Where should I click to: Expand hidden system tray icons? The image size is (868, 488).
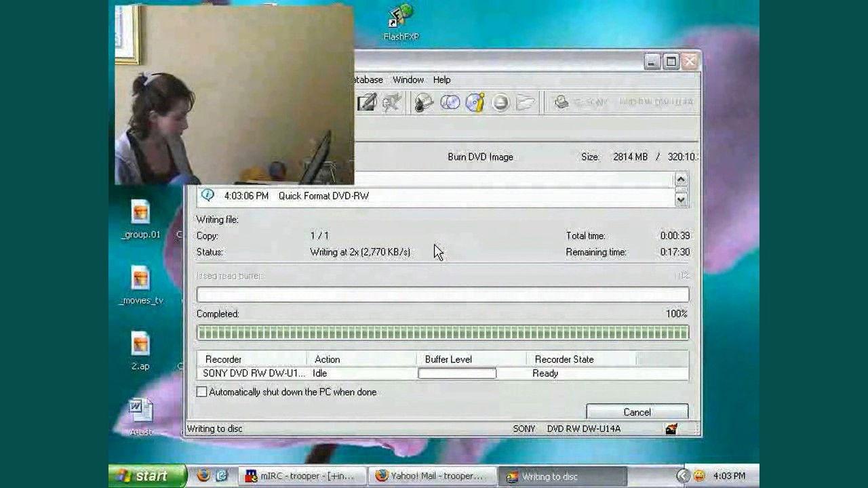(x=683, y=476)
